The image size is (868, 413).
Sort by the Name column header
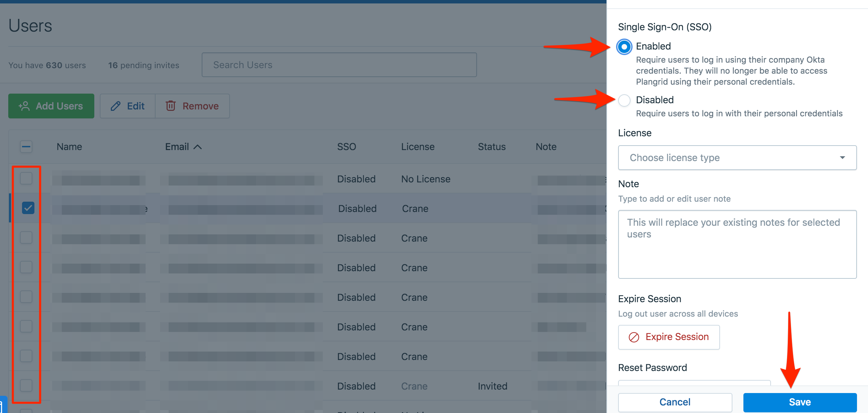pyautogui.click(x=69, y=147)
